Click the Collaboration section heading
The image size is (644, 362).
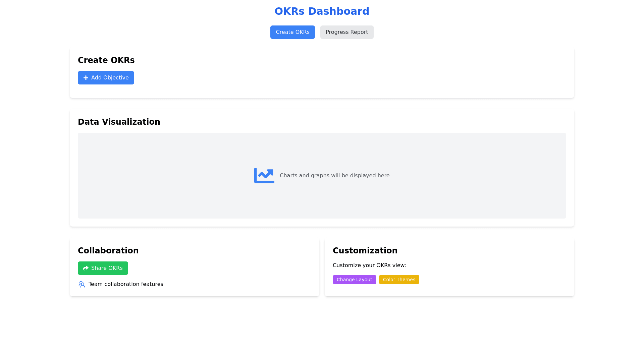click(x=108, y=251)
